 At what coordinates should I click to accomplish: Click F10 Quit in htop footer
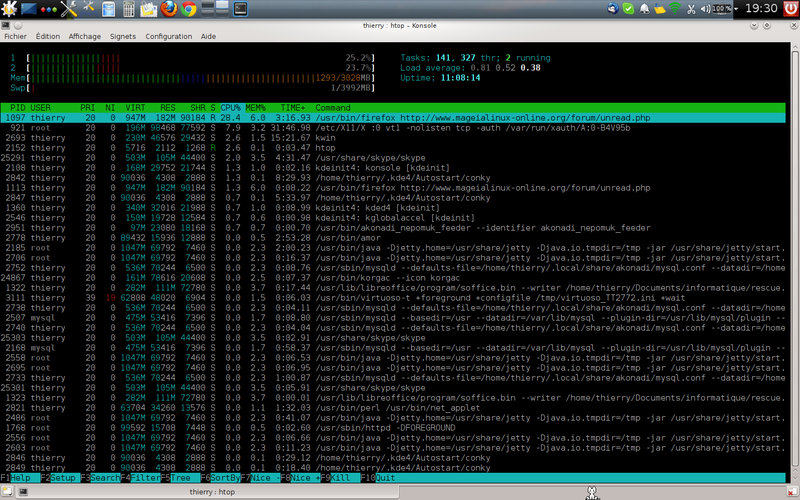click(x=378, y=478)
